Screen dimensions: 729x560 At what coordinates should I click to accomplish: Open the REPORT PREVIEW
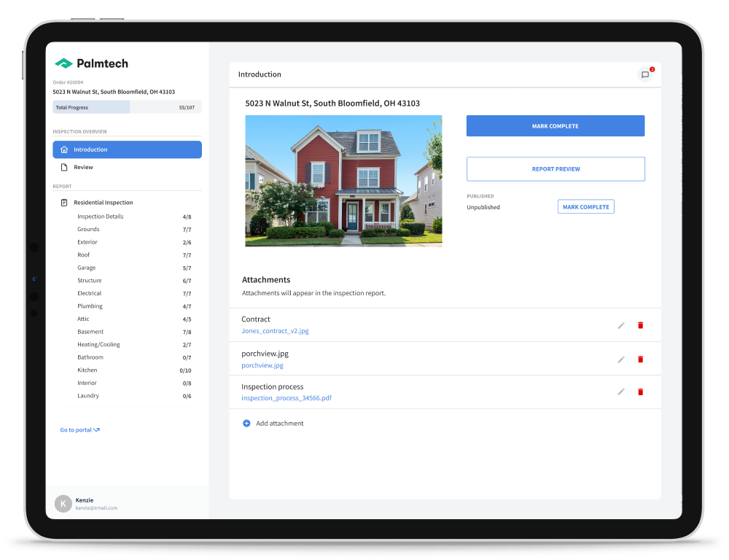pyautogui.click(x=555, y=168)
